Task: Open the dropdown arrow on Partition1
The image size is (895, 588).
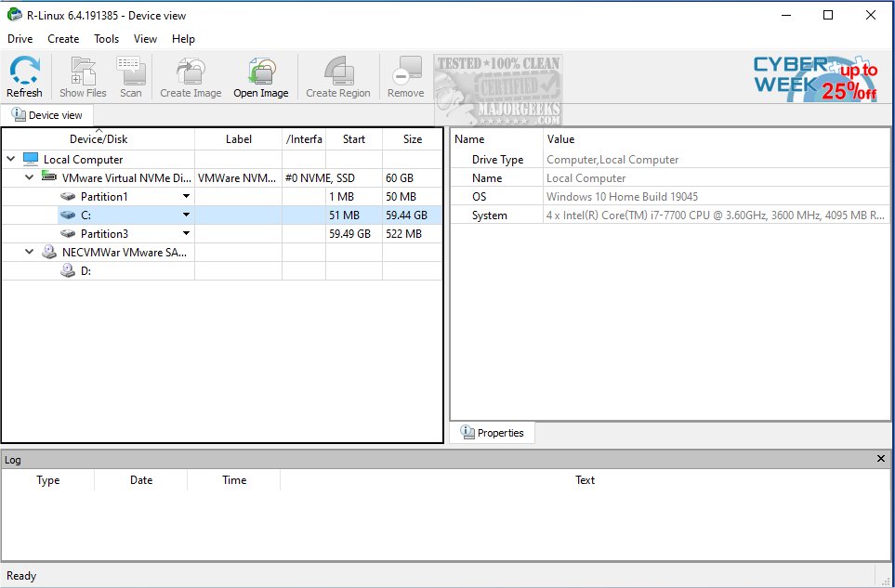Action: coord(186,196)
